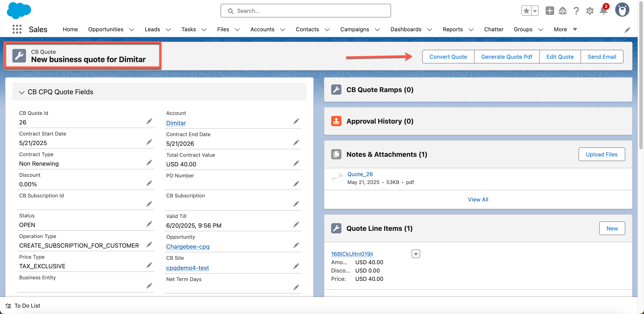
Task: Open Salesforce Help question mark icon
Action: coord(576,11)
